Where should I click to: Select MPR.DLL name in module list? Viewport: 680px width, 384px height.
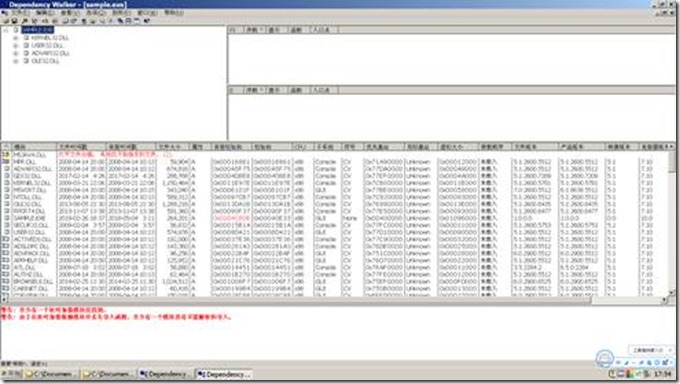click(x=24, y=161)
